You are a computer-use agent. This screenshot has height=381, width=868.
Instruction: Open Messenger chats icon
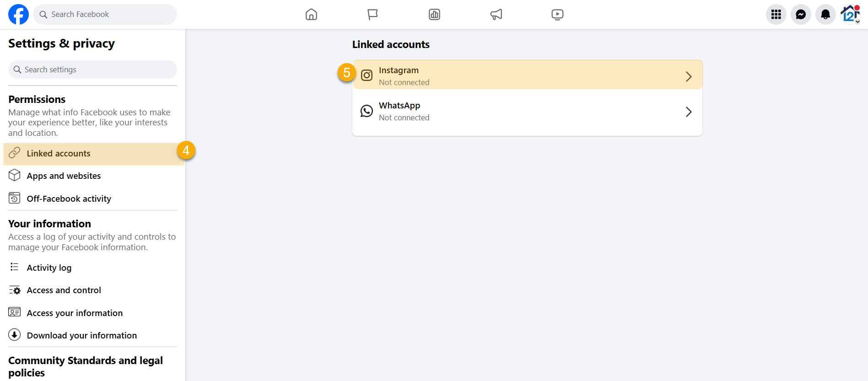tap(801, 15)
